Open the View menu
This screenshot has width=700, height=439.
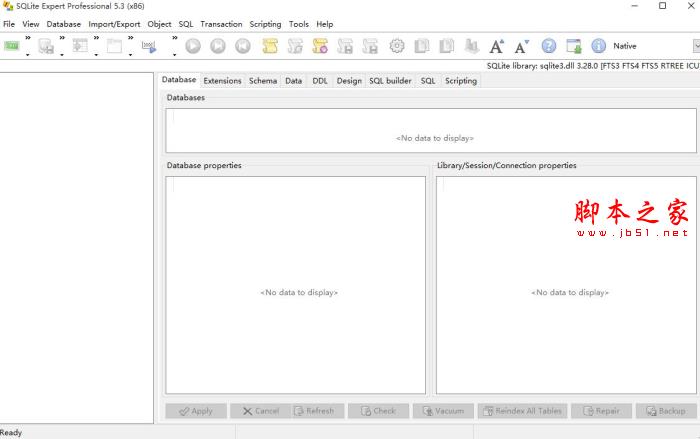point(31,24)
